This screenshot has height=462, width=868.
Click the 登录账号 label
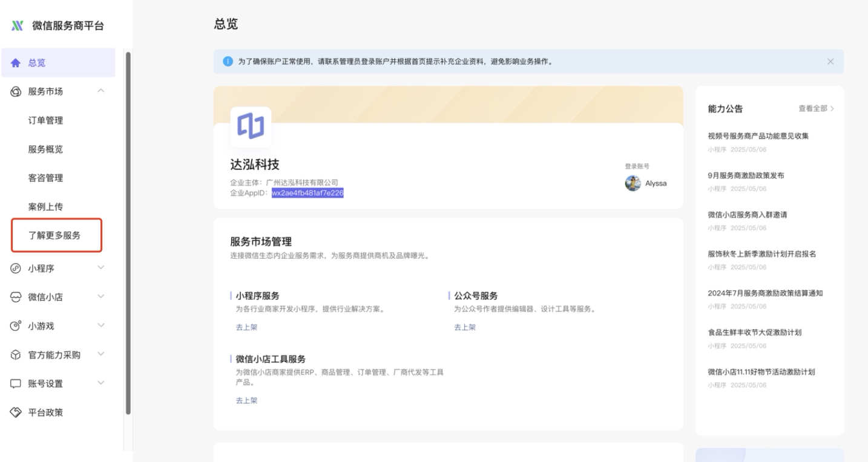tap(637, 166)
